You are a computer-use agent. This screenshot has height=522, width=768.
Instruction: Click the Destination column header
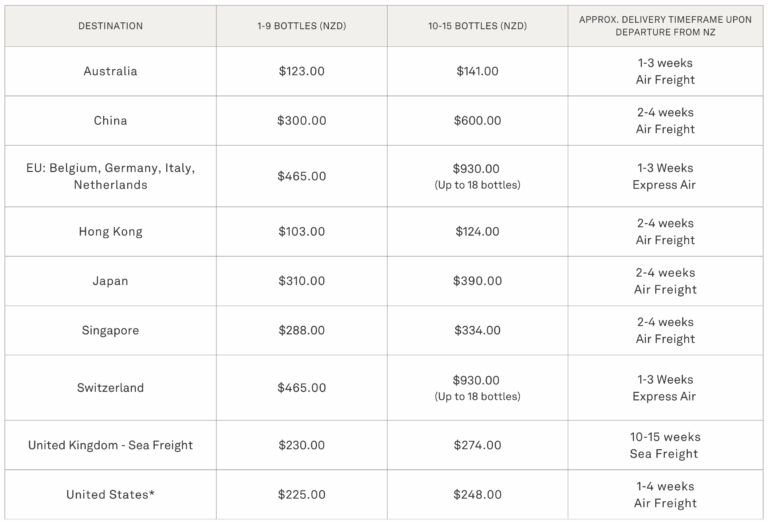point(110,26)
